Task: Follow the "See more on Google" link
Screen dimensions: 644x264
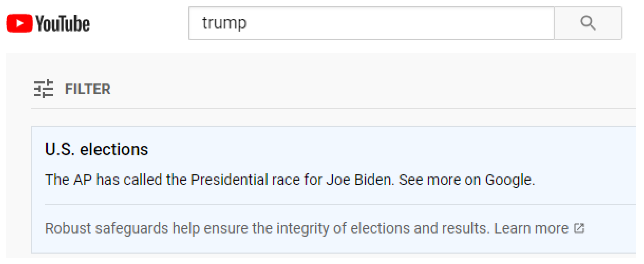Action: click(467, 180)
